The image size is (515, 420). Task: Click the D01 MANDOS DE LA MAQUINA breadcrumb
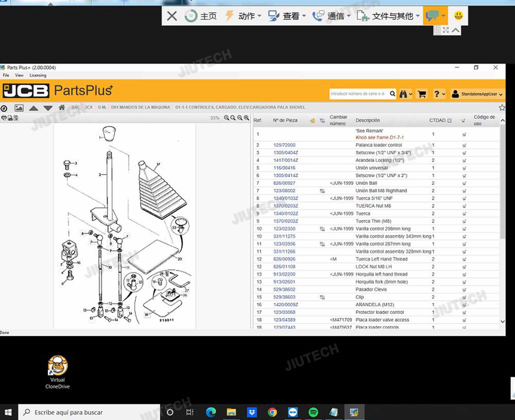(x=140, y=107)
